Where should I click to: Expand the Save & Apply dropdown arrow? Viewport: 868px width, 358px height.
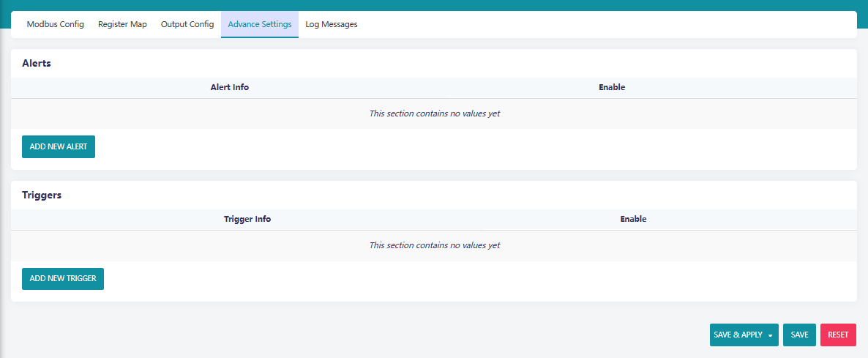point(770,335)
